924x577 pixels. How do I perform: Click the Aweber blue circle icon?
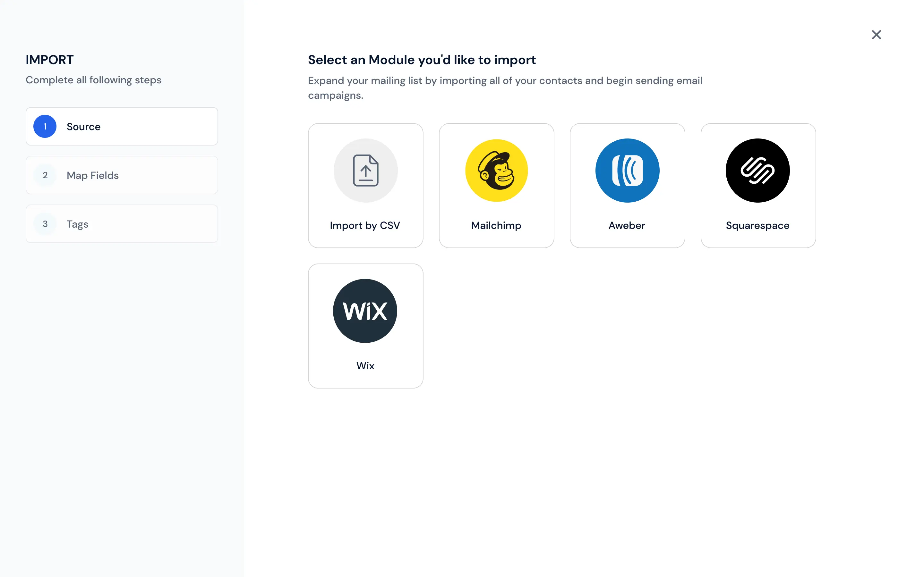627,170
